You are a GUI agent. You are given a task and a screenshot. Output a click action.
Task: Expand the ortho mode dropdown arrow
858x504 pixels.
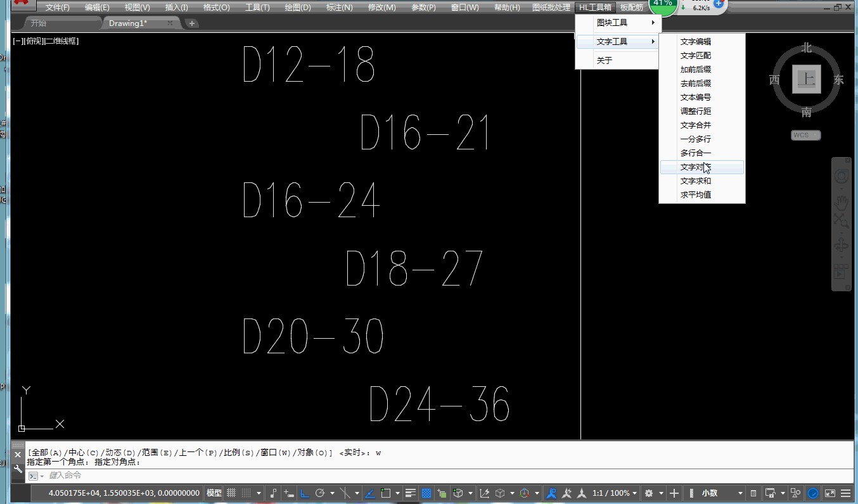331,493
